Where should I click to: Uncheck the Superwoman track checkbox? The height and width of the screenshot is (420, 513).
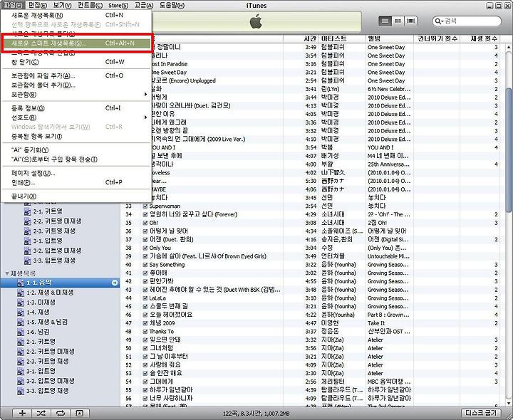[x=145, y=206]
